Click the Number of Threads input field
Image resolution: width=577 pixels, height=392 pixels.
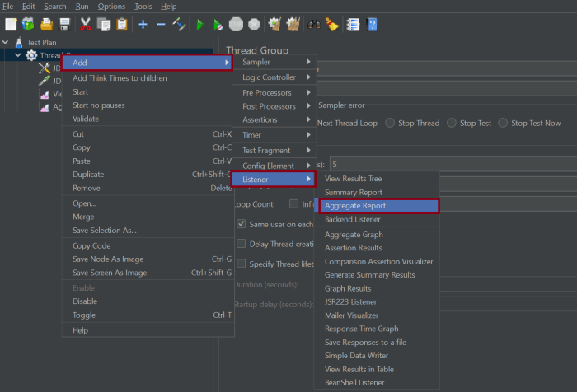click(x=445, y=163)
